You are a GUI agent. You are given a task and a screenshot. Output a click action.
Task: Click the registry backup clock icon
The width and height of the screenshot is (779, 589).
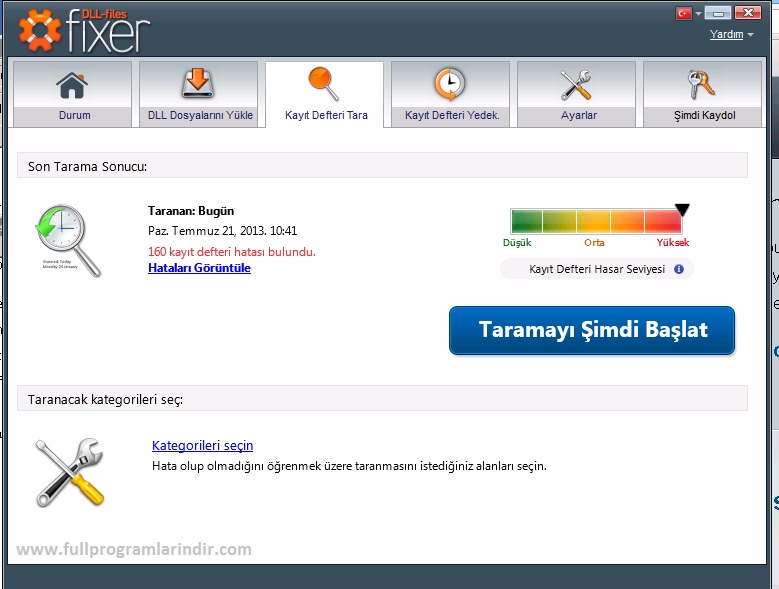click(x=449, y=84)
